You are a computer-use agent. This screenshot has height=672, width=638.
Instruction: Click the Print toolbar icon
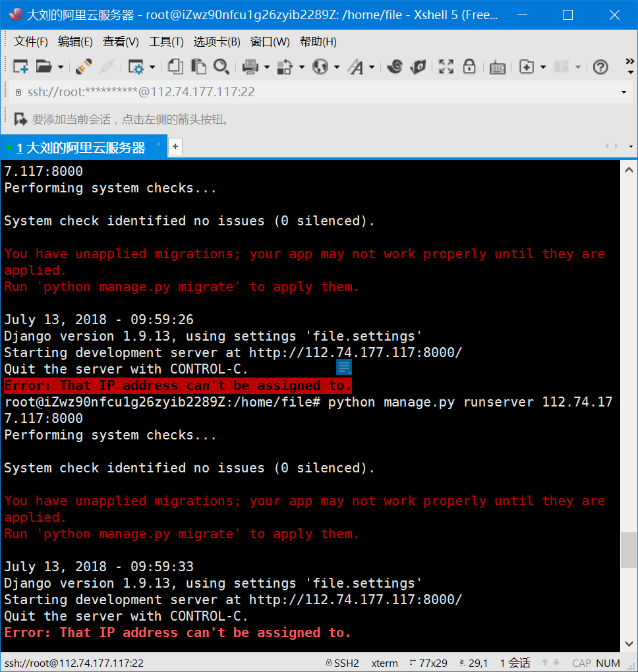tap(250, 67)
